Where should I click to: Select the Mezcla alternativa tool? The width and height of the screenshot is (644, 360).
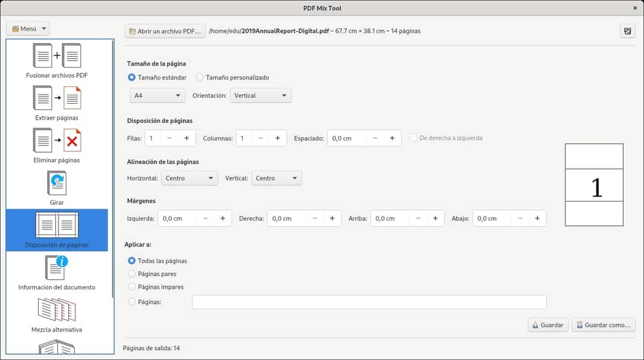pyautogui.click(x=57, y=315)
